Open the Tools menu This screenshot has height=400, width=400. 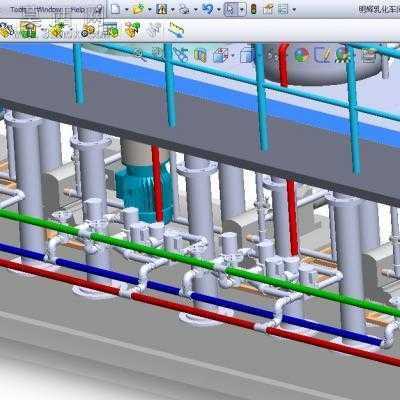pos(18,9)
